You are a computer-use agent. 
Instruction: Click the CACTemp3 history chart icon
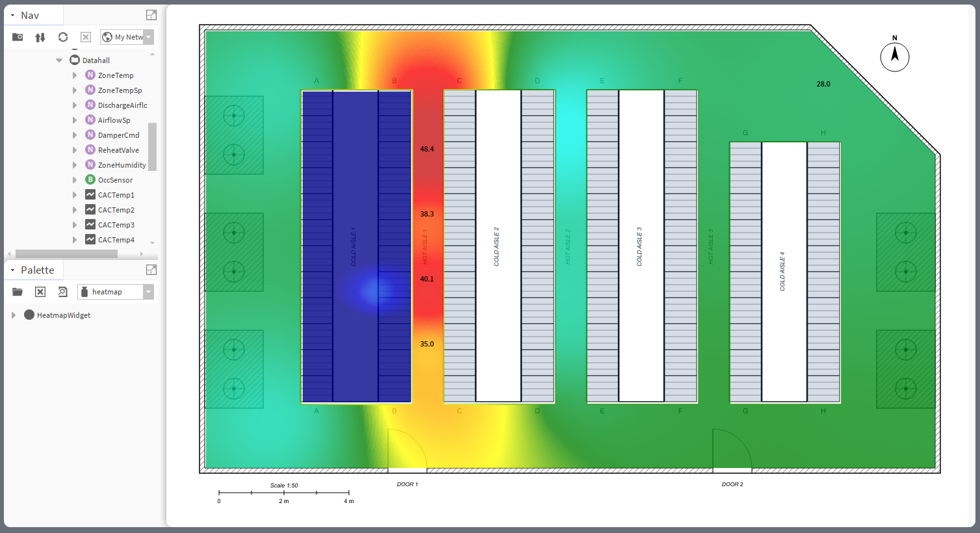(90, 224)
